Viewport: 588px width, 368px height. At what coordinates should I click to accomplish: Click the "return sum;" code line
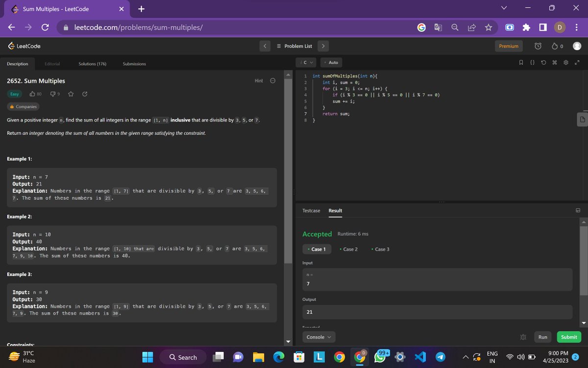tap(336, 113)
